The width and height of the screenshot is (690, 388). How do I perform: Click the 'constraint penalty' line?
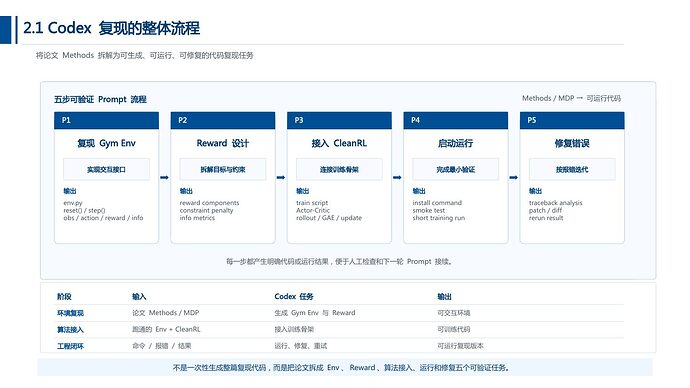pos(206,210)
